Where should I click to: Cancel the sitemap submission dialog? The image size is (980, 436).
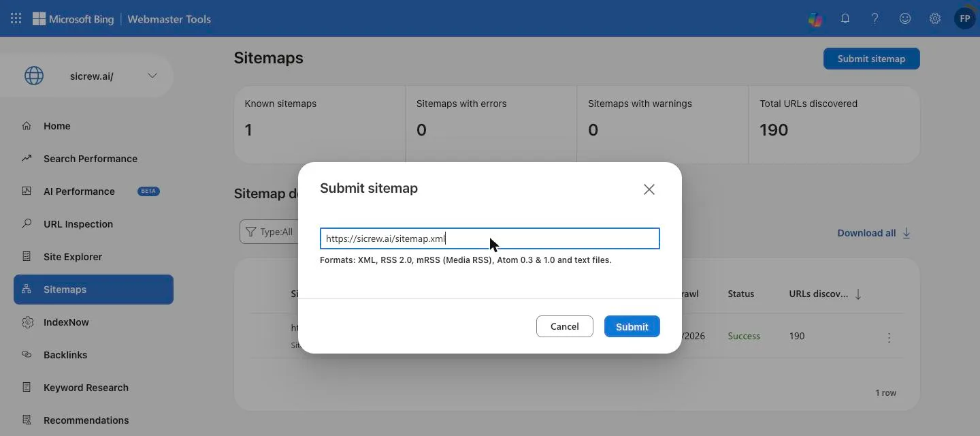[x=565, y=326]
